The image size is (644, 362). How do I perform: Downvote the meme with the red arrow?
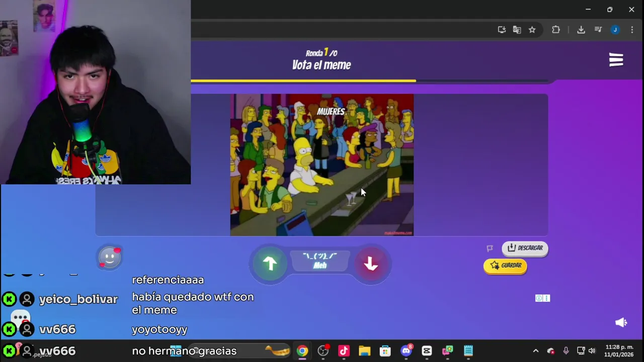(x=371, y=263)
